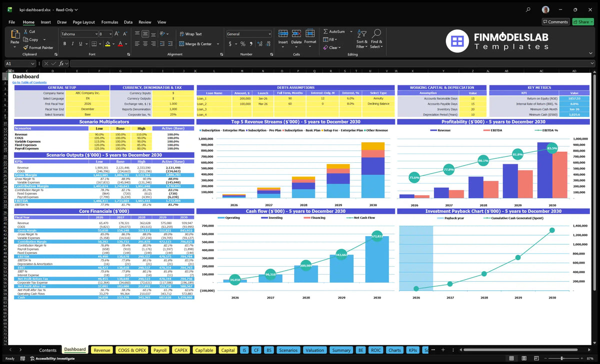The width and height of the screenshot is (600, 364).
Task: Click the Decrease Decimal icon
Action: pyautogui.click(x=267, y=44)
